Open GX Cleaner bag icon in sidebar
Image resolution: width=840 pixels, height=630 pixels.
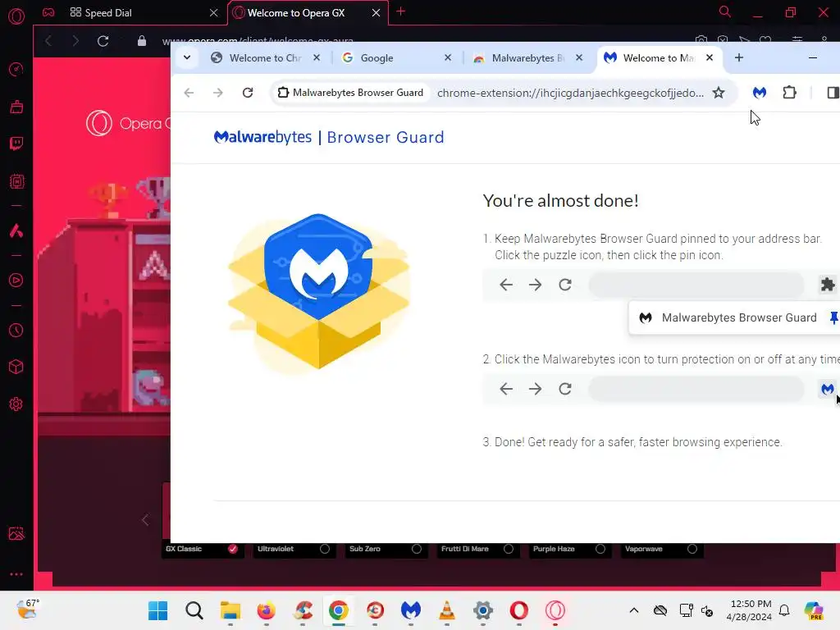pyautogui.click(x=16, y=107)
